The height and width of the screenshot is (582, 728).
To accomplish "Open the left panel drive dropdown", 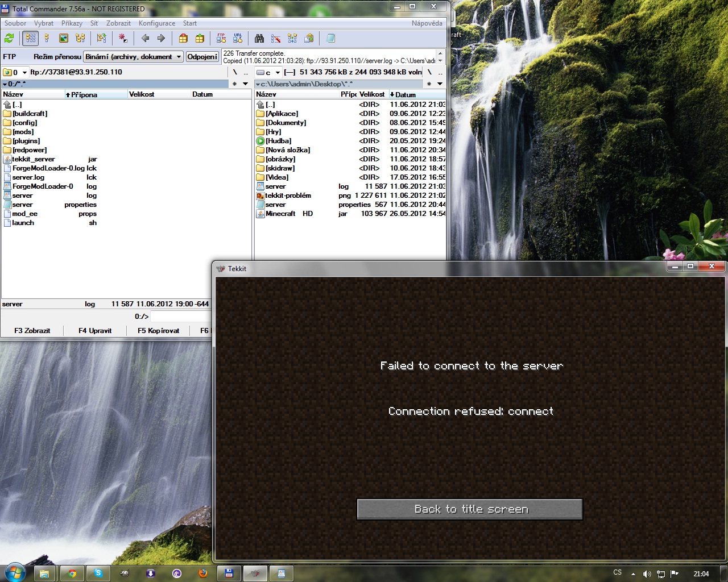I will click(x=15, y=72).
